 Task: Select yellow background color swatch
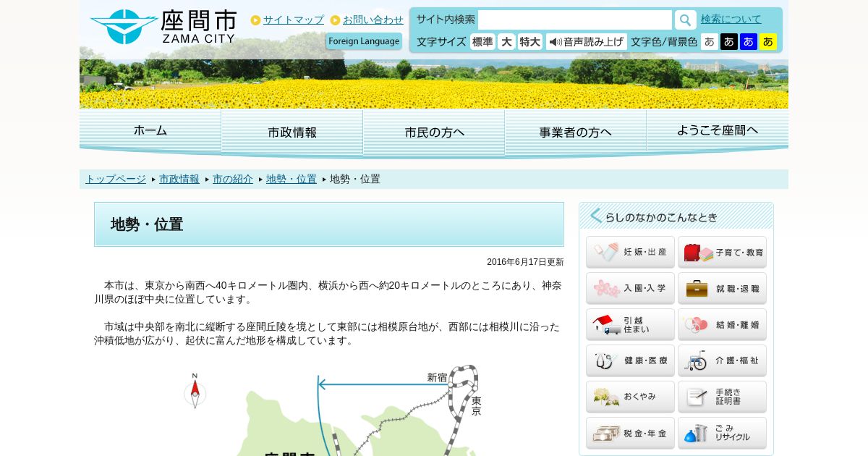pos(768,42)
